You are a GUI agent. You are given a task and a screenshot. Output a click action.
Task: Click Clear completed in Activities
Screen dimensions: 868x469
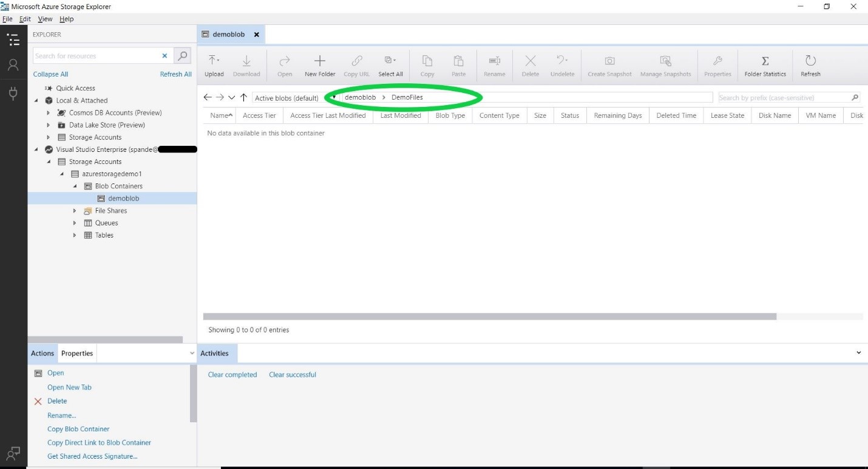click(232, 375)
